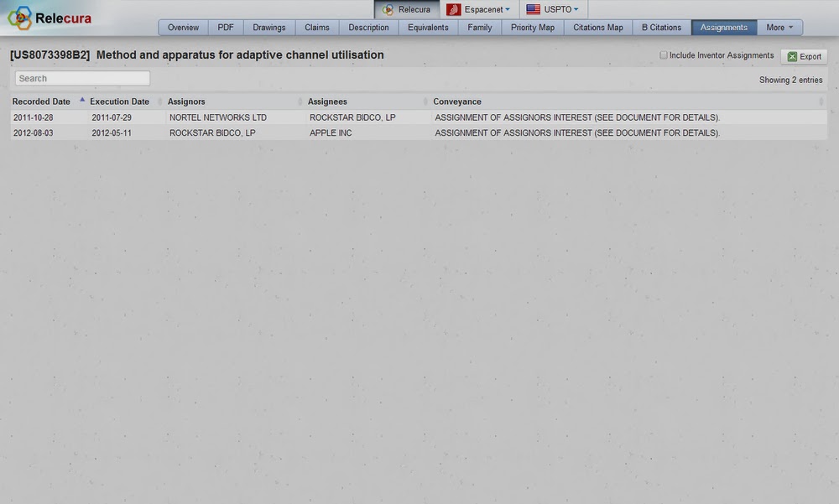Click ROCKSTAR BIDCO, LP in Assignors column
Screen dimensions: 839x504
pos(212,132)
